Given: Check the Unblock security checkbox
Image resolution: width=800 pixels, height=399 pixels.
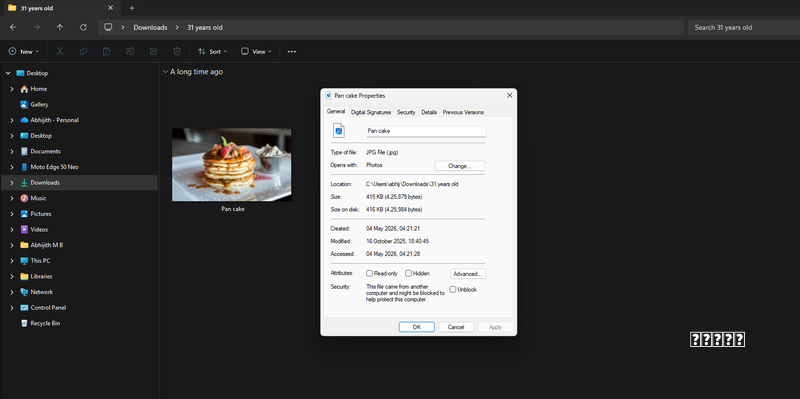Looking at the screenshot, I should (453, 289).
